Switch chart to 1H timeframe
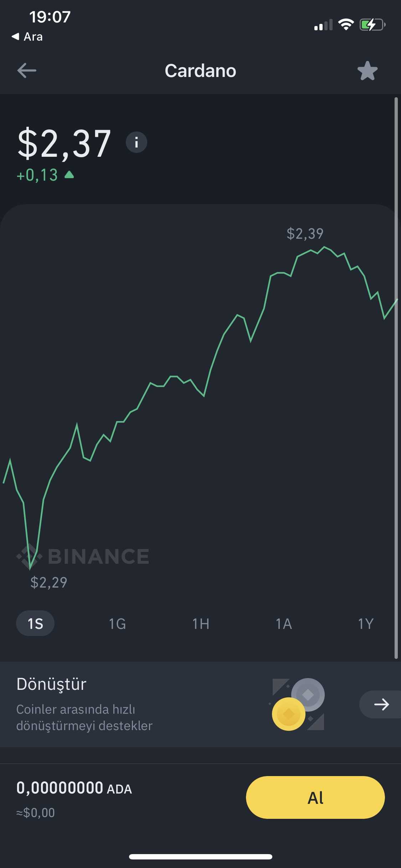401x868 pixels. point(201,624)
